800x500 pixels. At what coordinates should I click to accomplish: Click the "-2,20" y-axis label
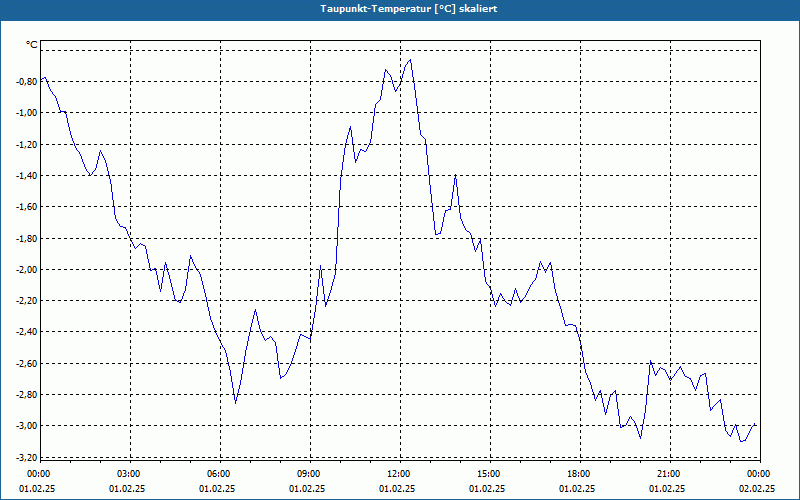coord(27,301)
